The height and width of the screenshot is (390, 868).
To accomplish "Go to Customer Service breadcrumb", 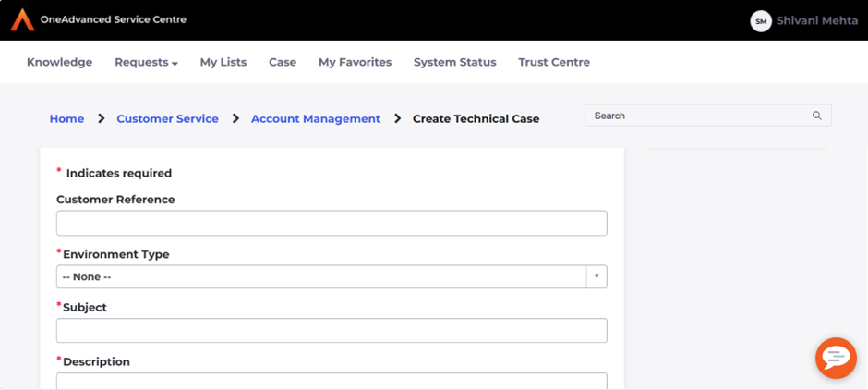I will point(167,118).
